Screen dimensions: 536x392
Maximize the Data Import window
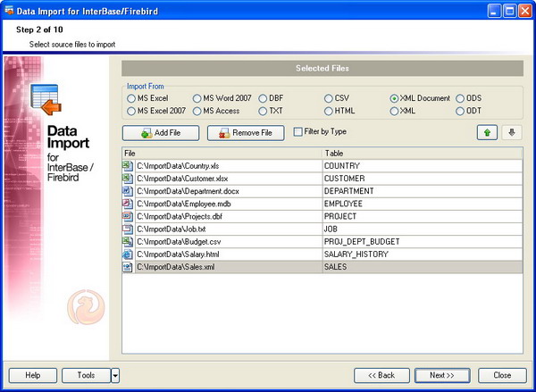(x=510, y=11)
